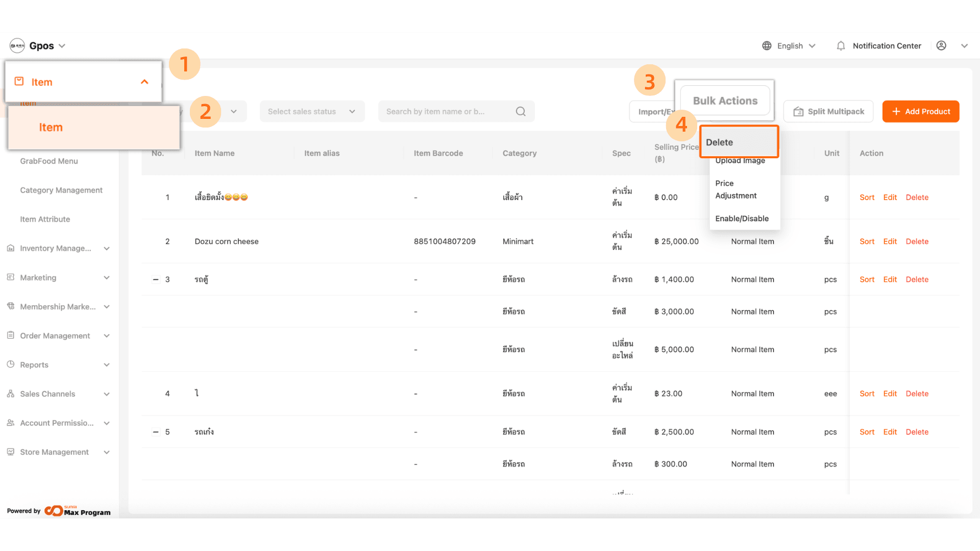Click the Split Multipack box icon
The height and width of the screenshot is (551, 980).
tap(798, 112)
